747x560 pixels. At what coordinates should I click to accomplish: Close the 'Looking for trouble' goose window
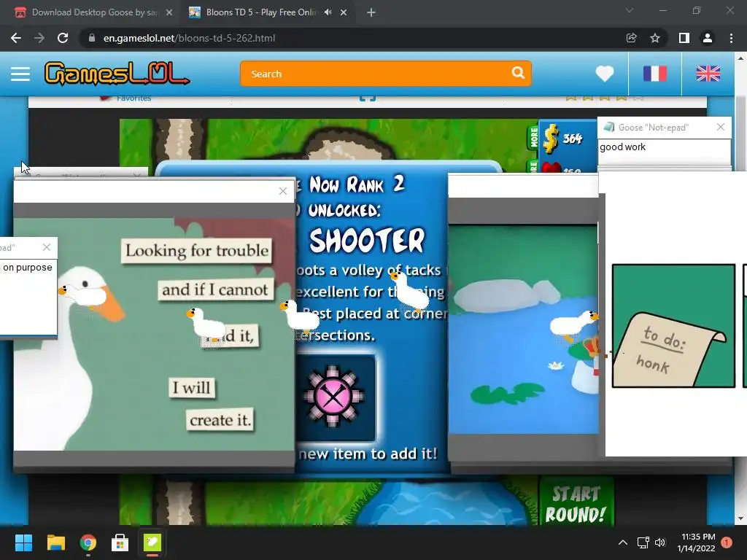(x=283, y=191)
